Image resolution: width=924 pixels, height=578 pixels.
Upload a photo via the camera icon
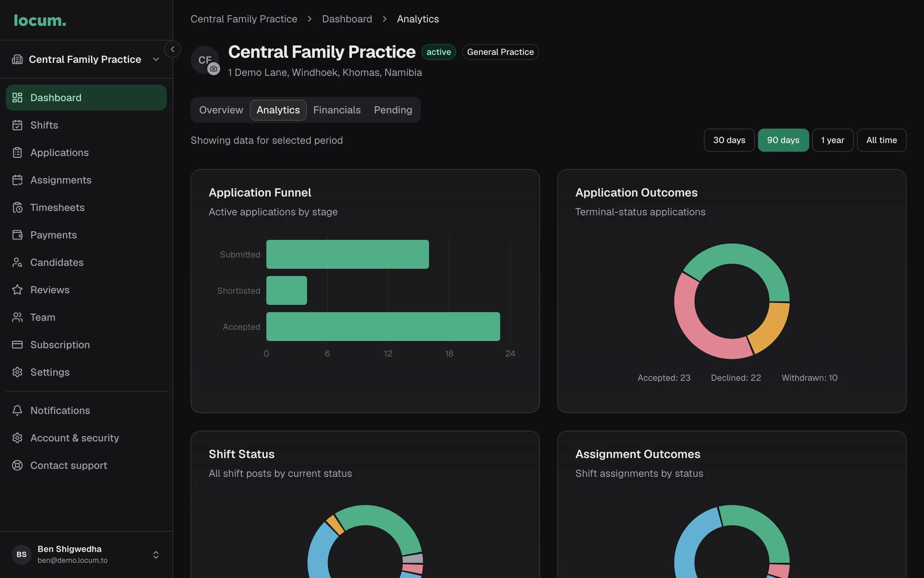pos(214,69)
